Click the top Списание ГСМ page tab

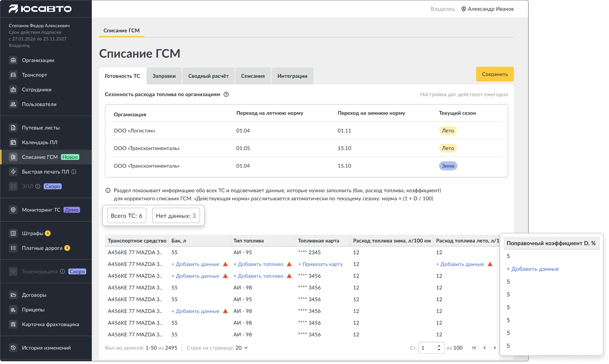point(122,31)
